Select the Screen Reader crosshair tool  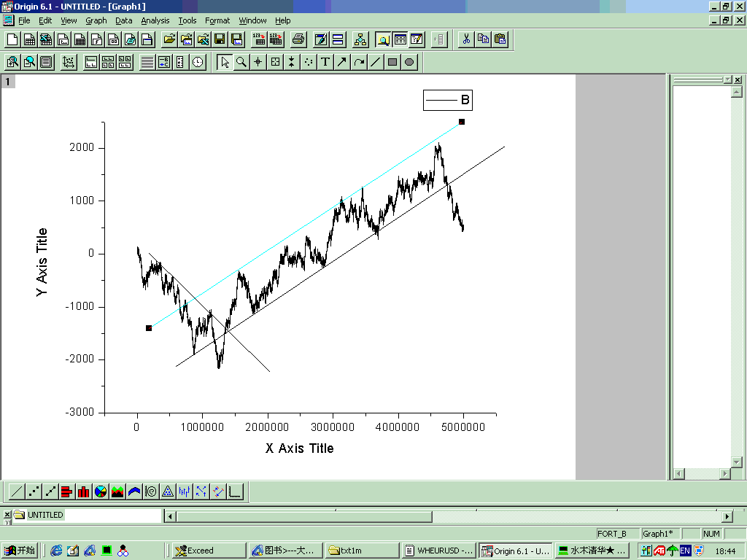tap(258, 62)
